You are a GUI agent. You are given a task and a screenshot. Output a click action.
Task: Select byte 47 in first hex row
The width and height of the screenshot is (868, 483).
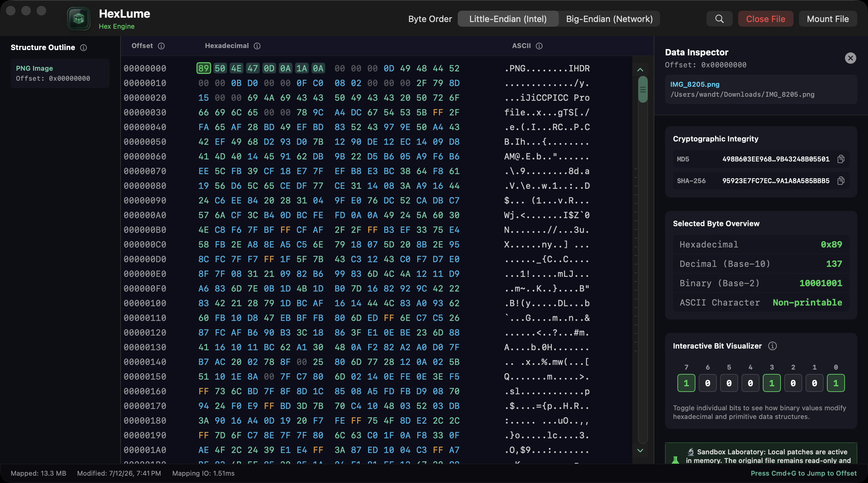pos(252,68)
